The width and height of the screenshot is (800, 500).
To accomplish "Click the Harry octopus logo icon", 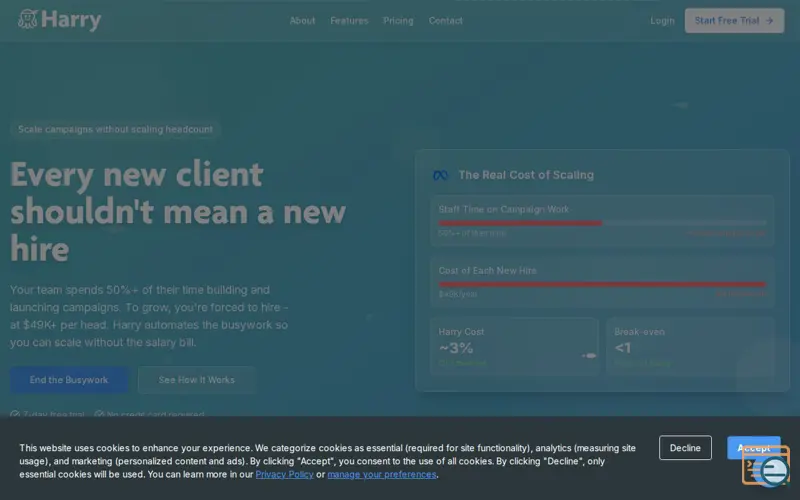I will tap(28, 19).
